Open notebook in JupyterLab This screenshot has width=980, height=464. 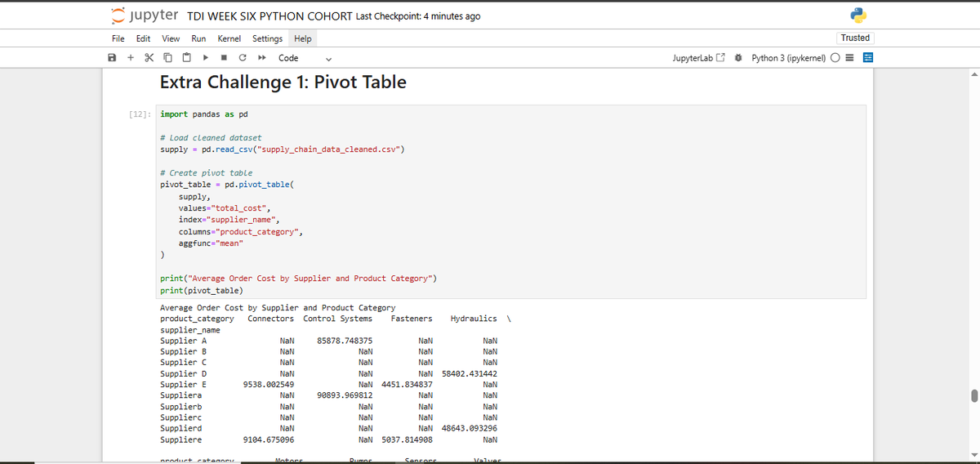(697, 58)
